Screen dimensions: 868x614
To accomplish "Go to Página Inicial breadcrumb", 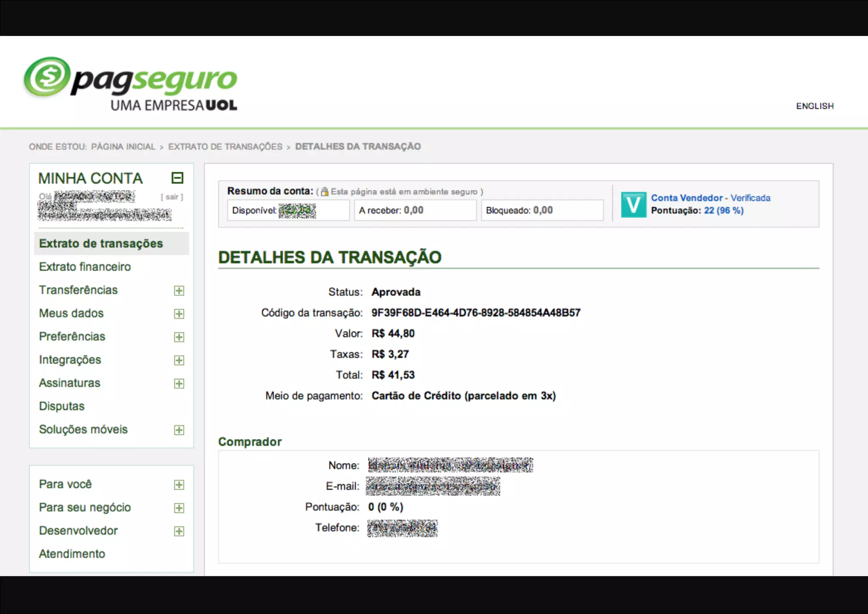I will tap(123, 147).
